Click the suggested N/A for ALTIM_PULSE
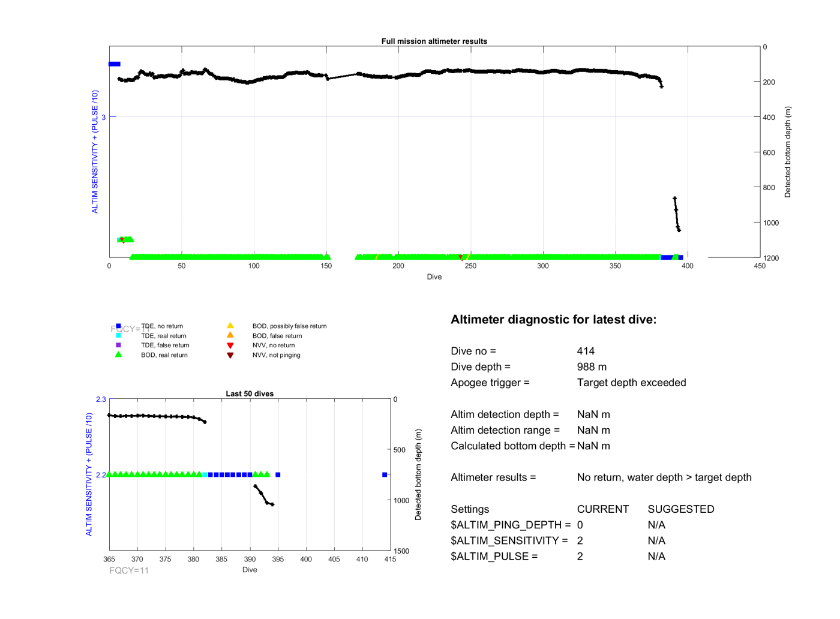Image resolution: width=840 pixels, height=619 pixels. tap(656, 557)
